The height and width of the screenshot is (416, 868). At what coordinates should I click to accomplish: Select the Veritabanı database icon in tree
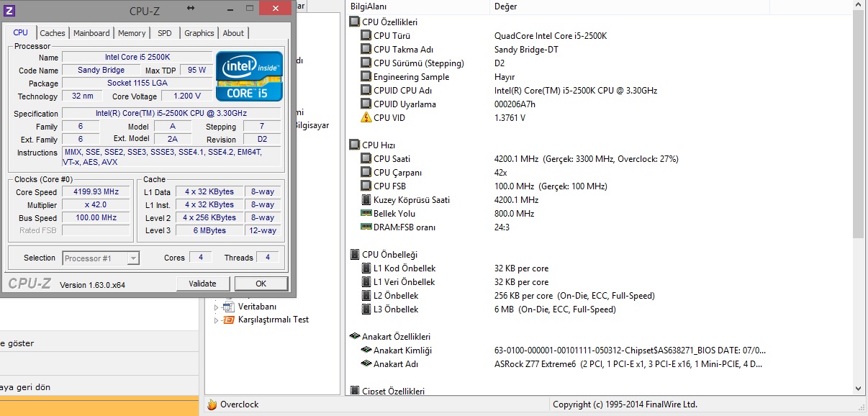(x=228, y=307)
